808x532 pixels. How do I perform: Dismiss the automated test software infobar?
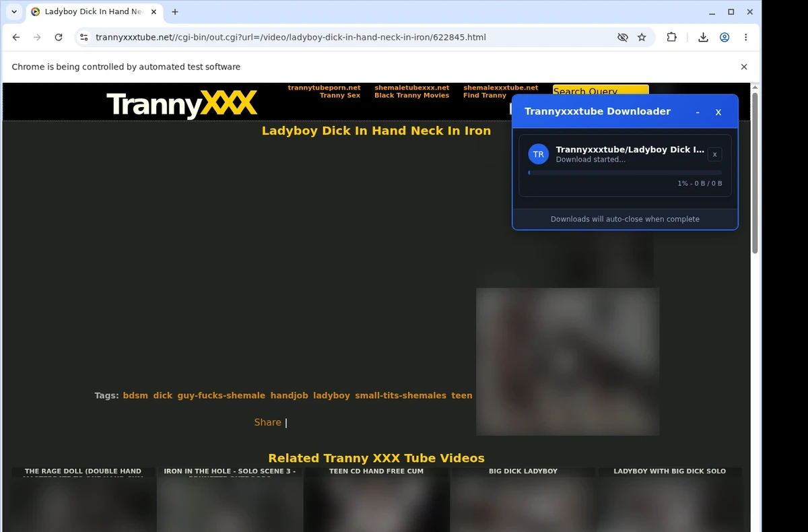click(744, 67)
